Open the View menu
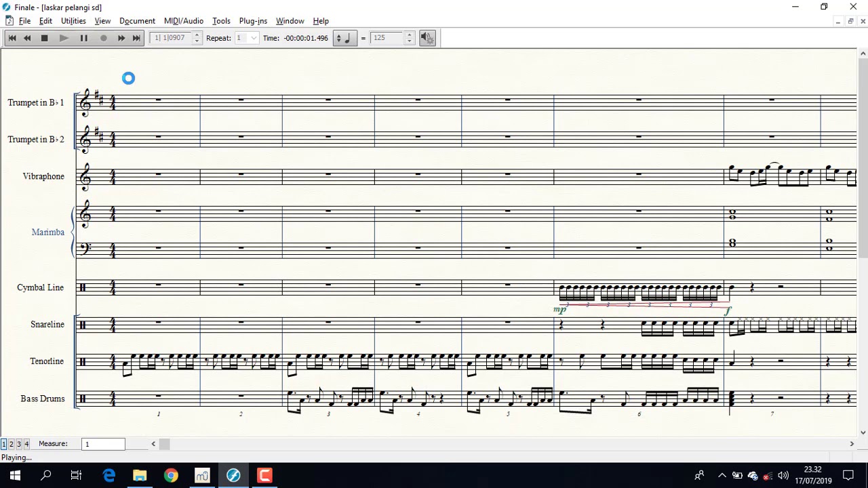868x488 pixels. 102,21
